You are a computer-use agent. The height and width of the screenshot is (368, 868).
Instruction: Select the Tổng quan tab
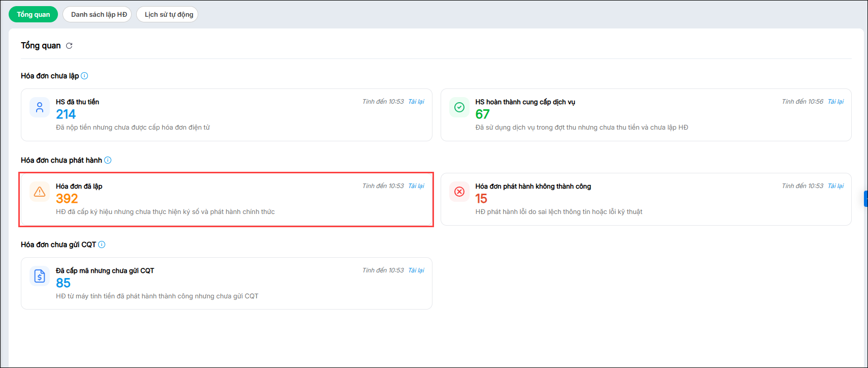pos(34,14)
